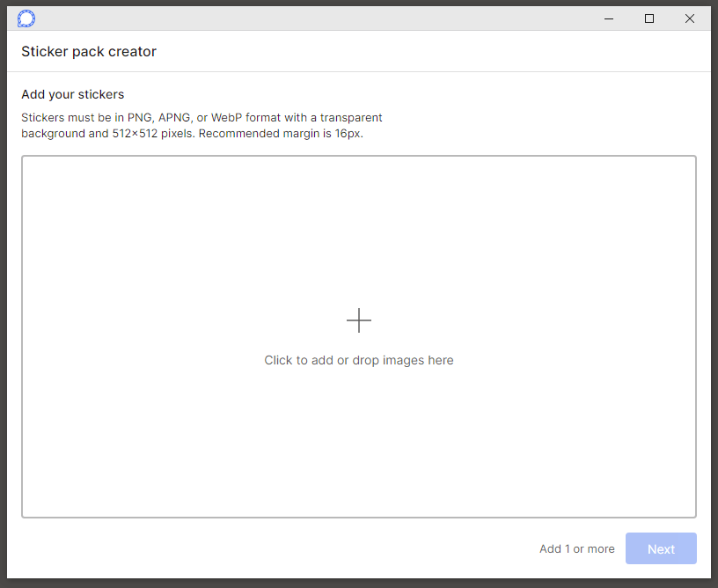Click the 'Click to add or drop images here' text
The image size is (718, 588).
pyautogui.click(x=359, y=360)
